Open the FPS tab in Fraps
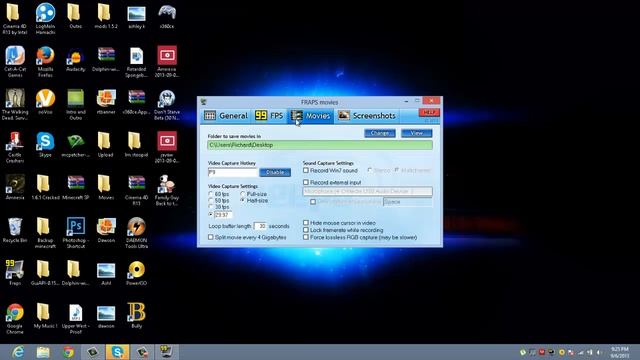 coord(269,116)
